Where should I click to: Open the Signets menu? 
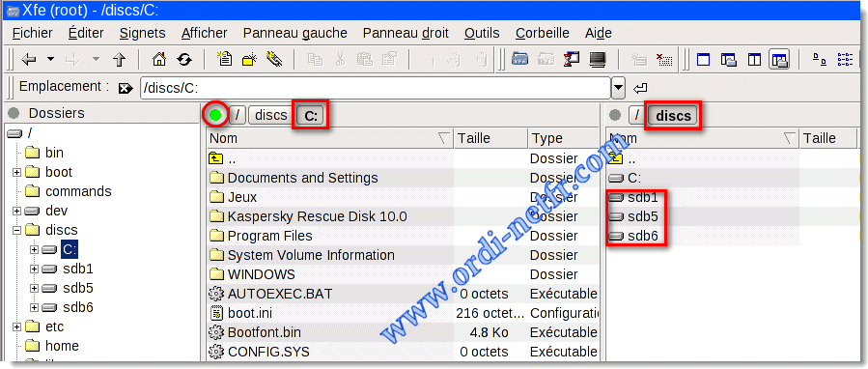[x=142, y=33]
